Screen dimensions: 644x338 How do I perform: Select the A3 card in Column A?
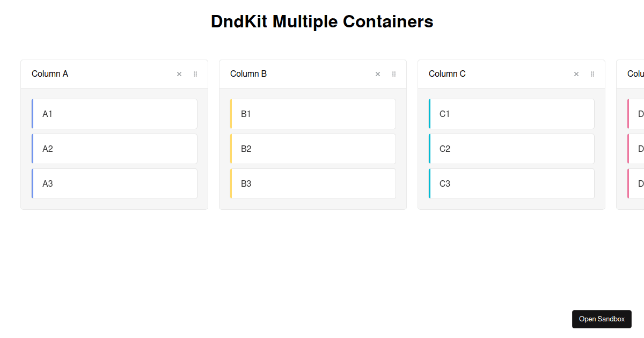pos(114,183)
